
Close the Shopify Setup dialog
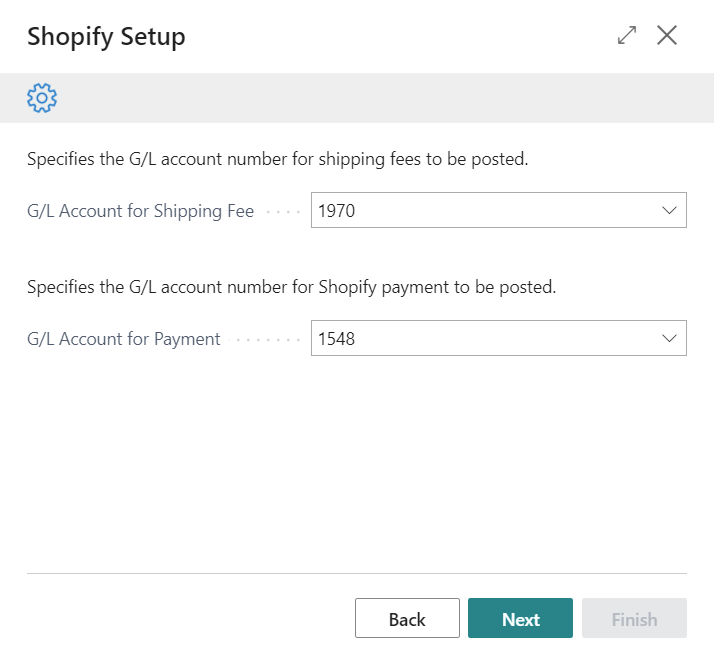[667, 35]
